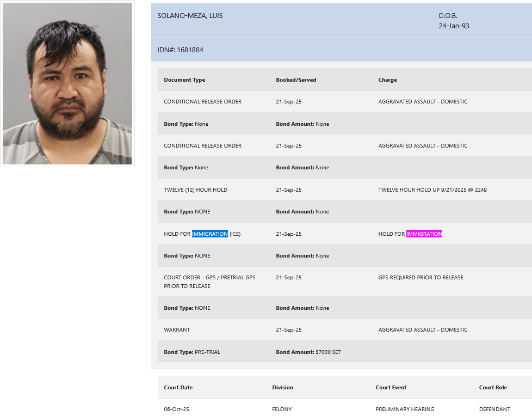Click the IDN# 1681884 record number
The height and width of the screenshot is (416, 532).
(180, 50)
